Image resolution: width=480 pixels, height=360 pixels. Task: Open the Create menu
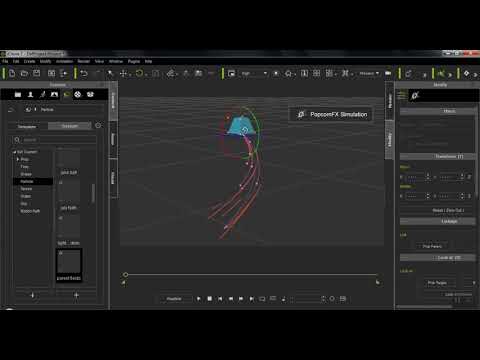click(29, 61)
